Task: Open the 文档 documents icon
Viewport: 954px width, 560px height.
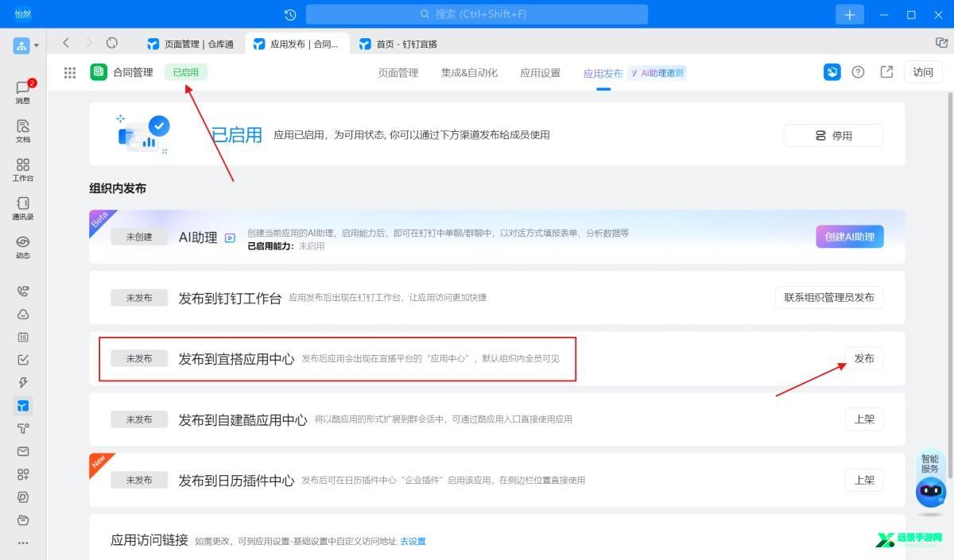Action: tap(23, 131)
